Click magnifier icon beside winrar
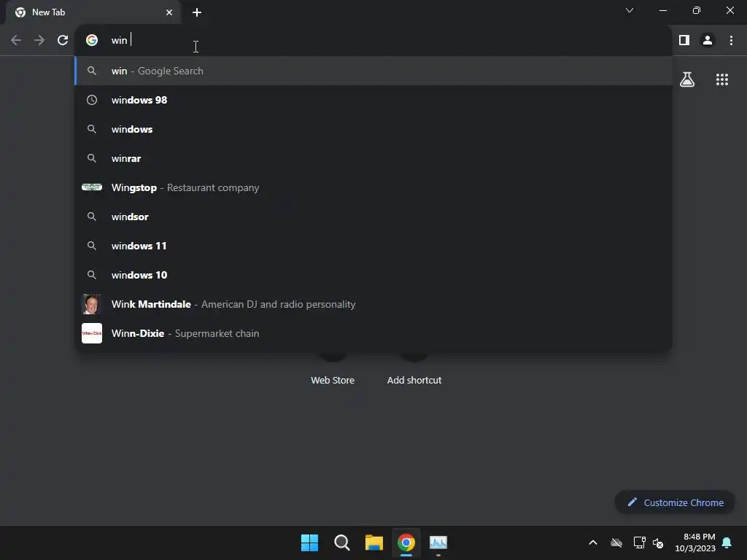 [92, 158]
